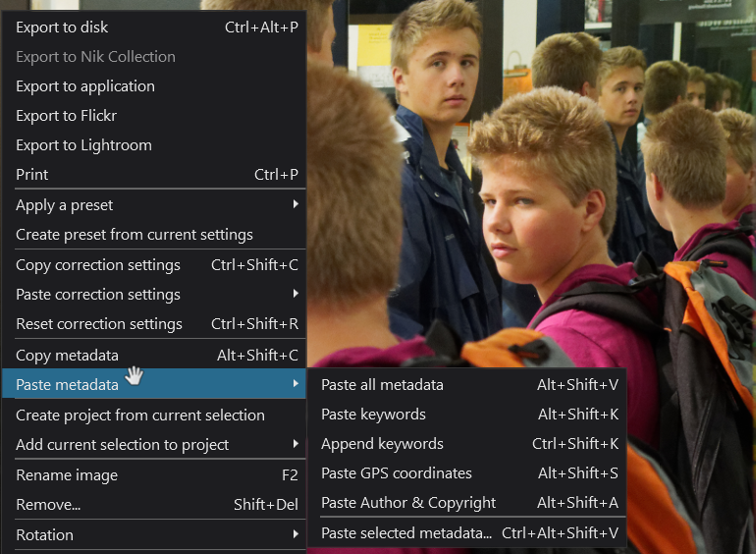The image size is (756, 554).
Task: Click Append keywords
Action: 466,444
